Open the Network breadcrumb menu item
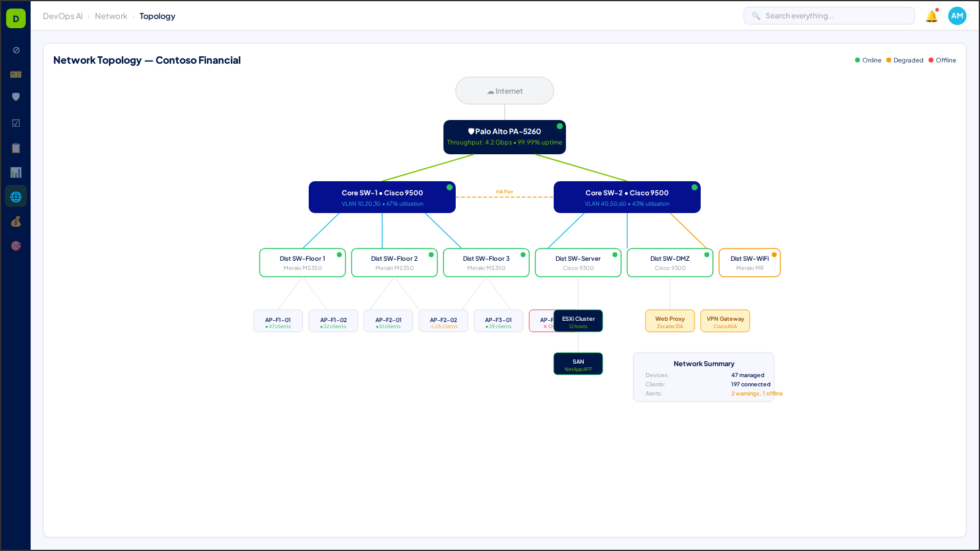 pos(111,16)
